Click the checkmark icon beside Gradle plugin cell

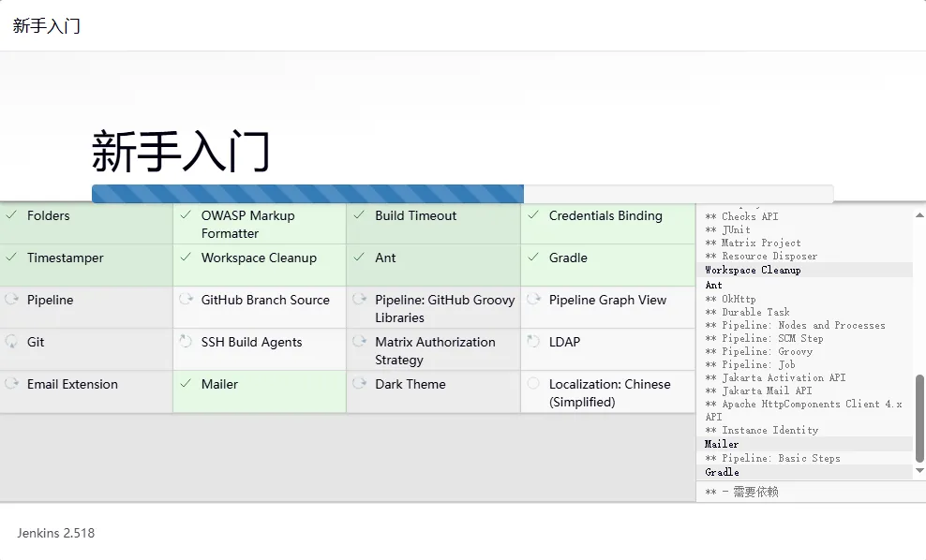533,258
